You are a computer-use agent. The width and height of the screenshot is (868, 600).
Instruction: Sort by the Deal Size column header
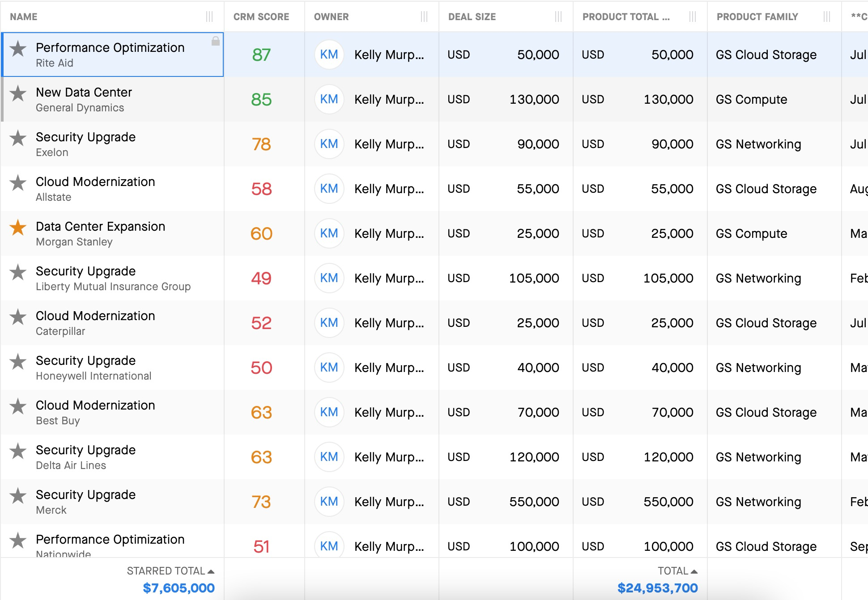(472, 17)
